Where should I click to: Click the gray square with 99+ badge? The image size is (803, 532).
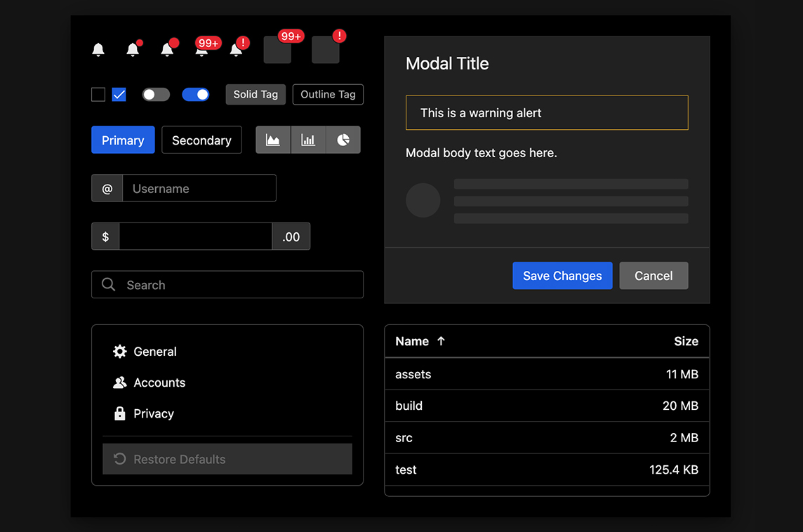pyautogui.click(x=277, y=50)
